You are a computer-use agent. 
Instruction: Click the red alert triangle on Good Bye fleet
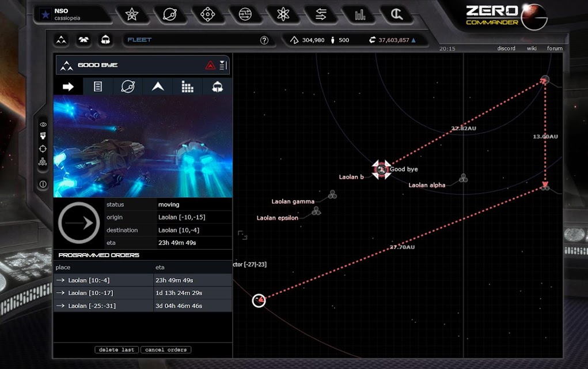210,65
